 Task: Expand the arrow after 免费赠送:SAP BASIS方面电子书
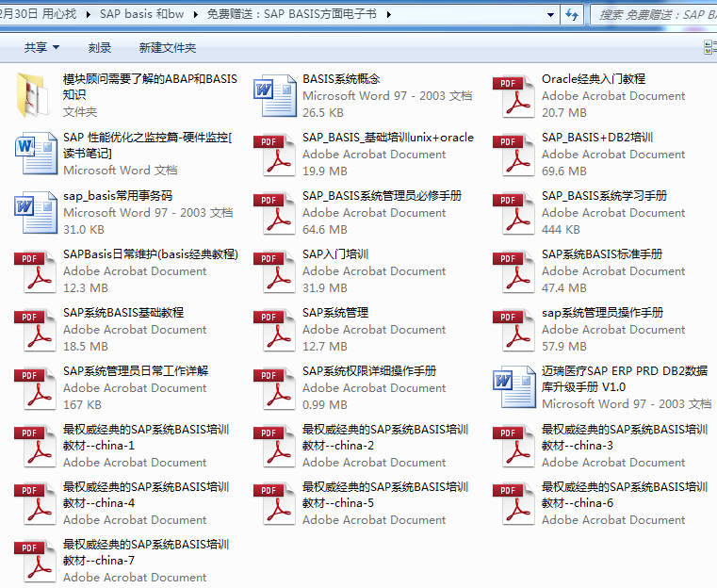389,15
